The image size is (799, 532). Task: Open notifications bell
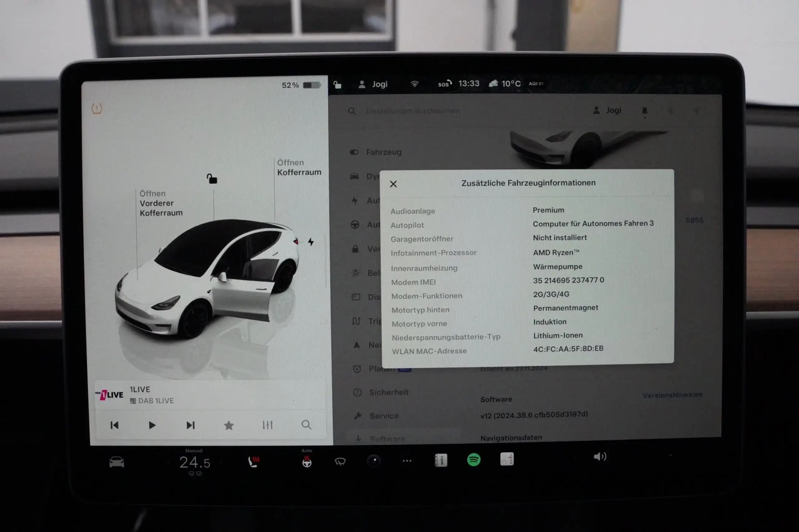[645, 111]
